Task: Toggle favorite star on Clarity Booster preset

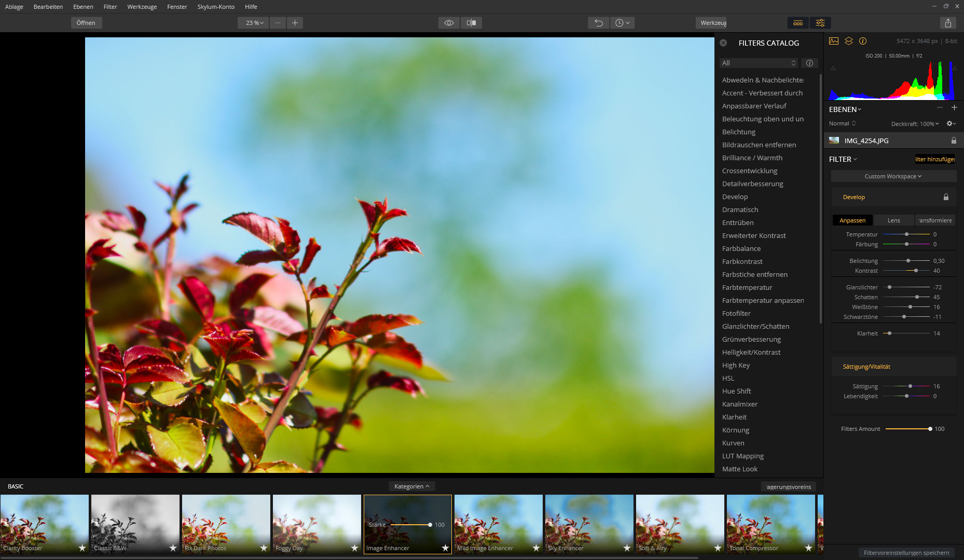Action: tap(82, 548)
